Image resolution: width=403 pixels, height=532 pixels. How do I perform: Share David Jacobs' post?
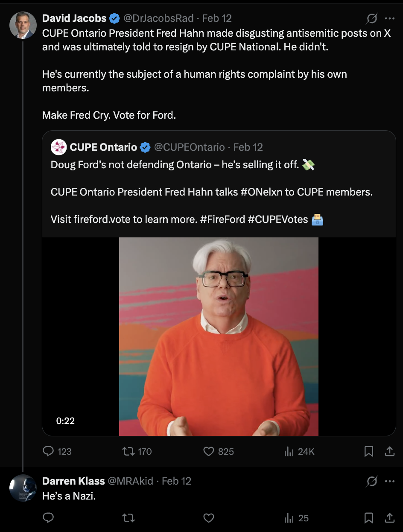pyautogui.click(x=389, y=451)
